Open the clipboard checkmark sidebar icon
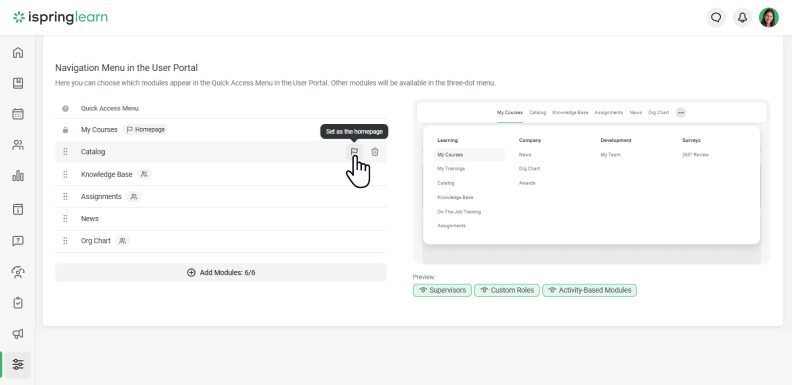 pyautogui.click(x=18, y=303)
